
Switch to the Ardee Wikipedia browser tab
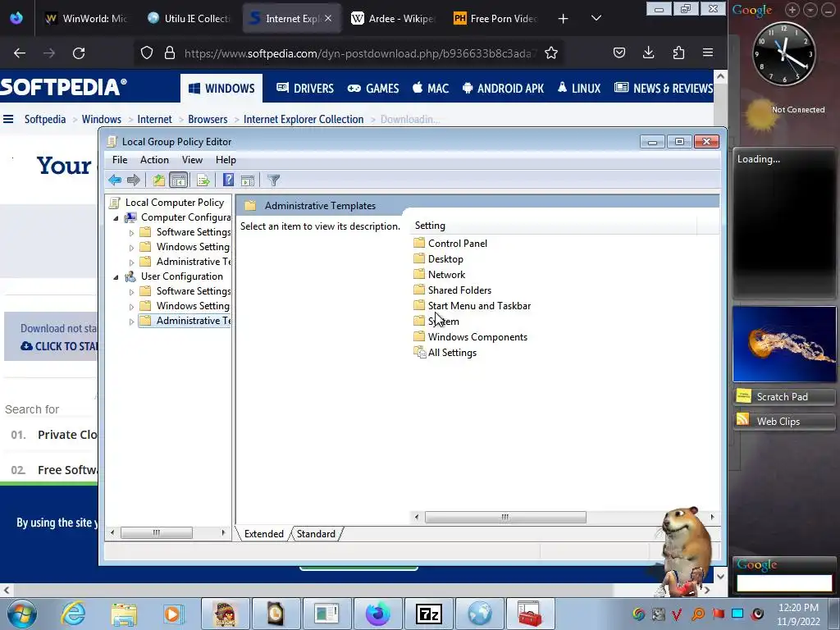[395, 19]
